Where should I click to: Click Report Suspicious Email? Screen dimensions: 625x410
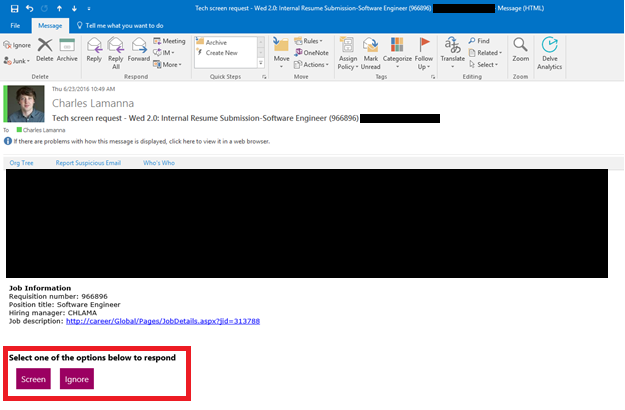[x=88, y=163]
